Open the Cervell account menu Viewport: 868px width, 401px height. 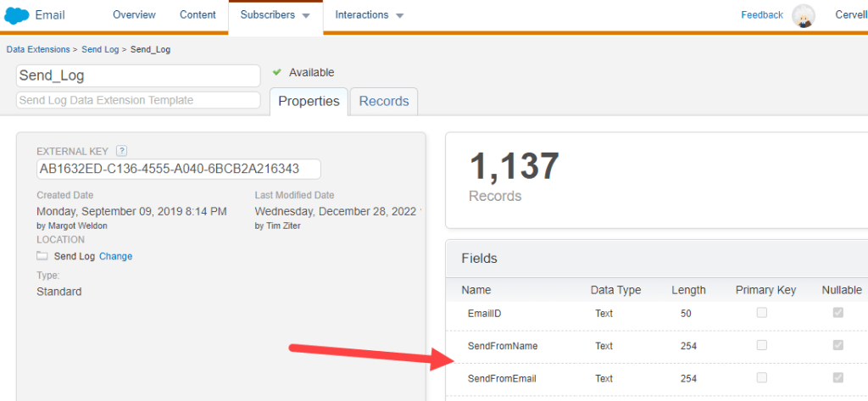coord(849,15)
